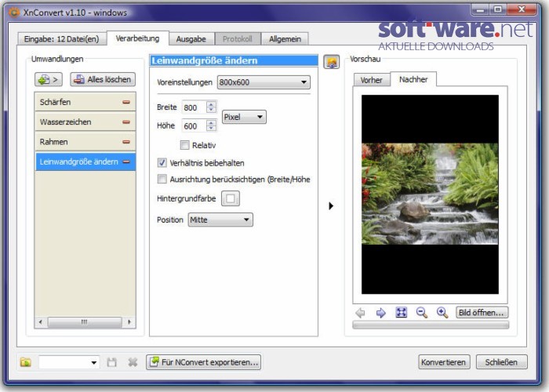Viewport: 549px width, 392px height.
Task: Click the load script folder icon
Action: point(26,362)
